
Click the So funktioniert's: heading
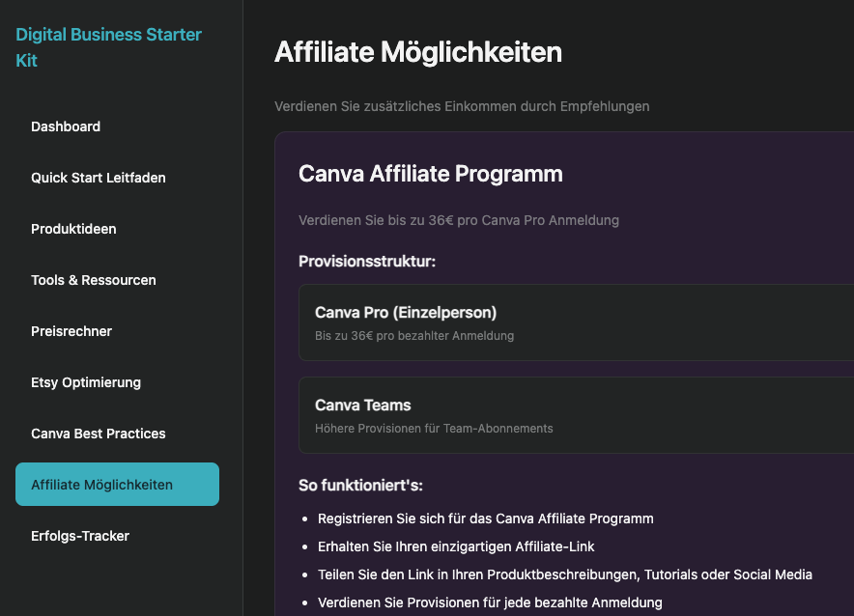(x=360, y=486)
